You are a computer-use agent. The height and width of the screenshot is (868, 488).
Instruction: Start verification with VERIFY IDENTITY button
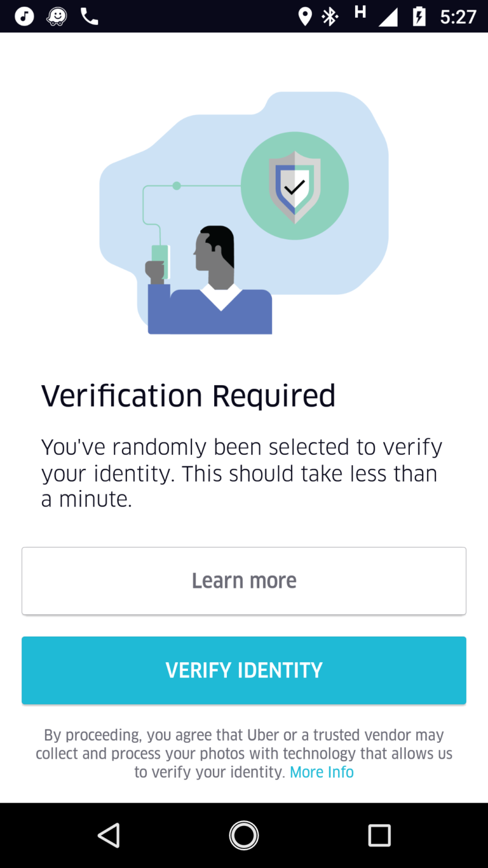tap(244, 670)
